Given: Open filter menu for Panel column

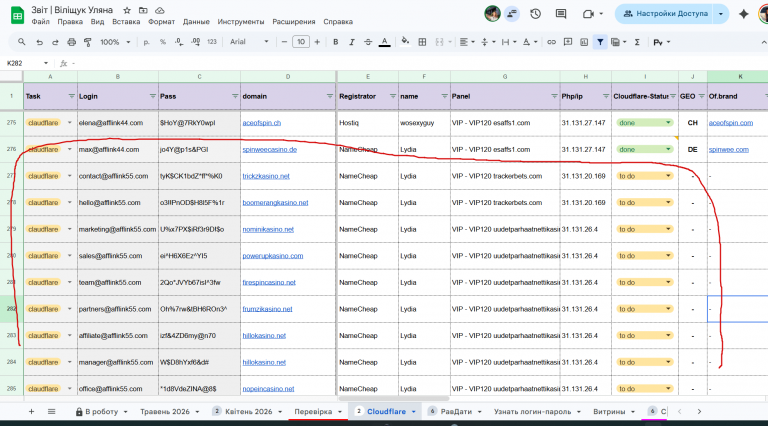Looking at the screenshot, I should (x=554, y=96).
